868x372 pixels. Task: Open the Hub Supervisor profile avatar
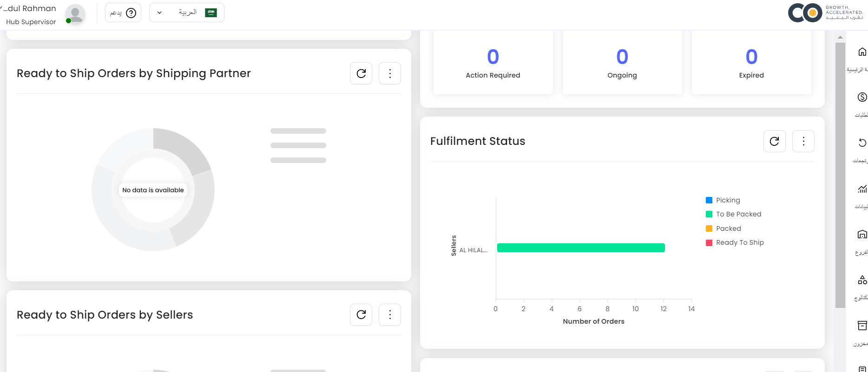[75, 14]
